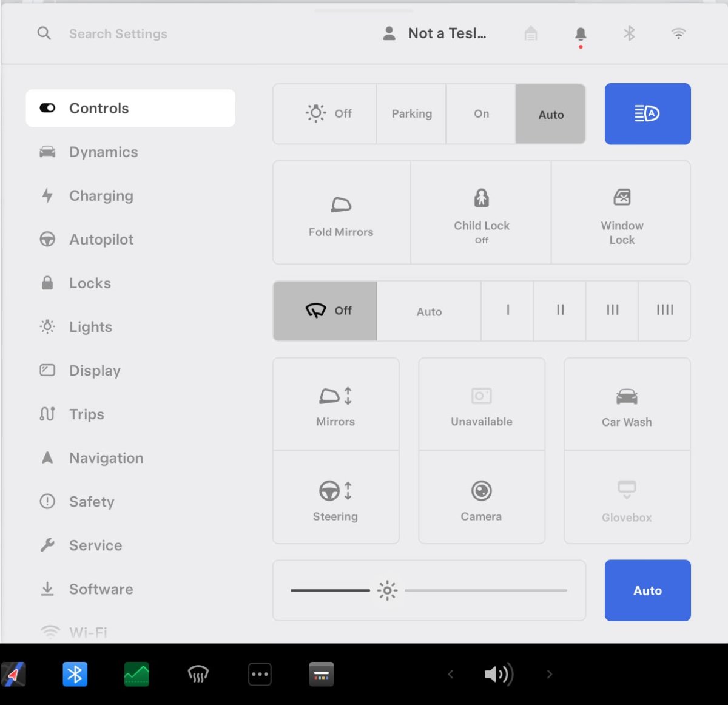Click the display brightness slider
728x705 pixels.
pyautogui.click(x=429, y=590)
